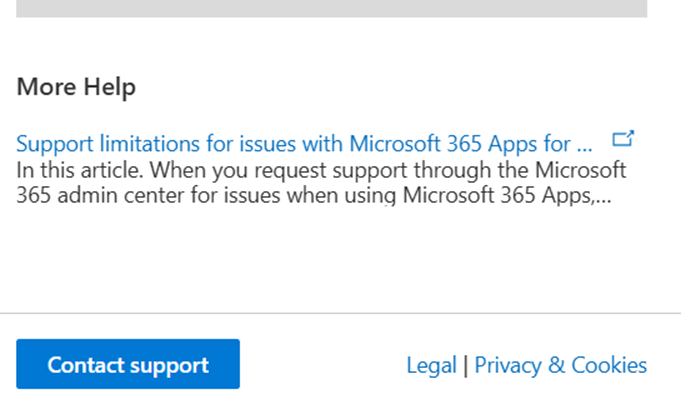The height and width of the screenshot is (409, 681).
Task: Click the More Help heading
Action: click(76, 87)
